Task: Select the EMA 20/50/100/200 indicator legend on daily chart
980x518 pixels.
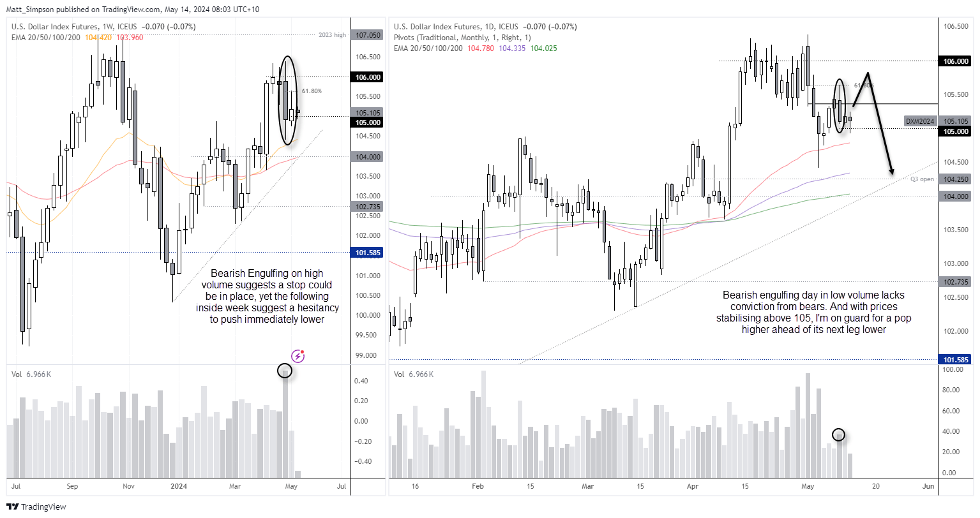Action: tap(428, 48)
